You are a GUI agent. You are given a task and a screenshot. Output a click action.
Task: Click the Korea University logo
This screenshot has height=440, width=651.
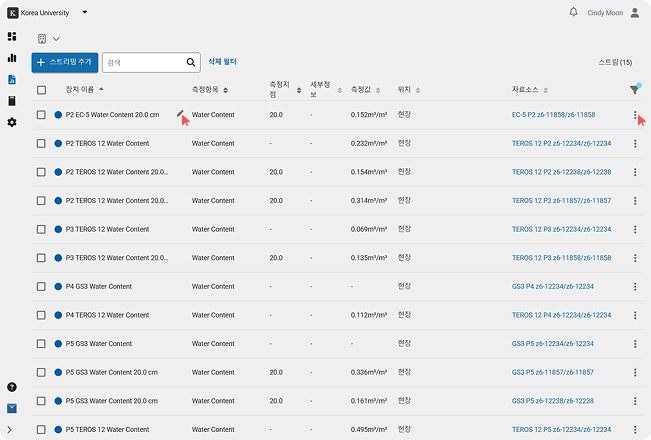pyautogui.click(x=13, y=13)
